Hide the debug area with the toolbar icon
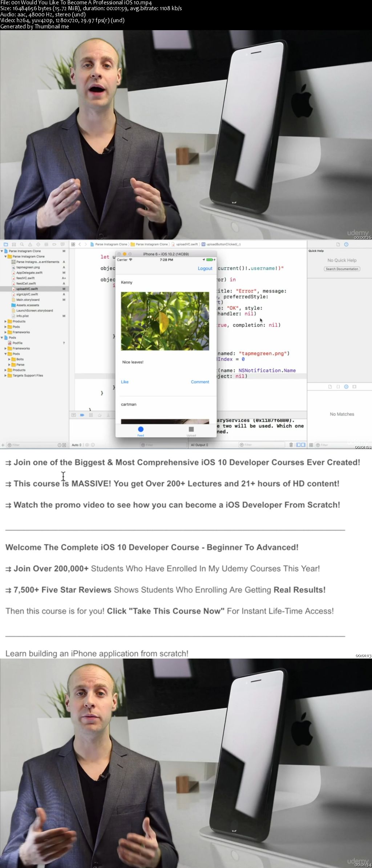 [74, 415]
